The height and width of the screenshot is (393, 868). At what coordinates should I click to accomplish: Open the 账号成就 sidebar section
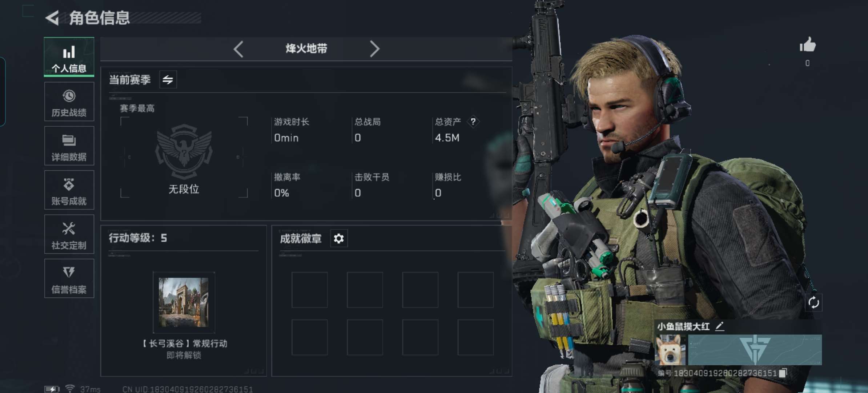[x=69, y=190]
